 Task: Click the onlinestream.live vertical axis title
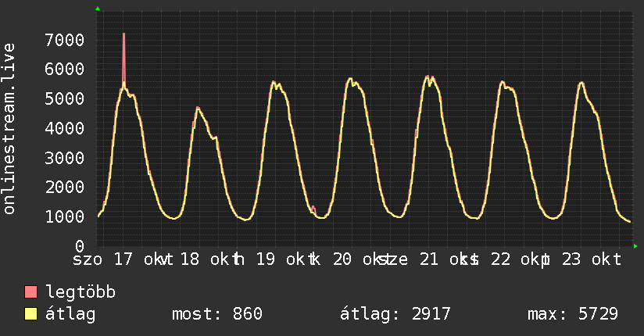pos(9,129)
